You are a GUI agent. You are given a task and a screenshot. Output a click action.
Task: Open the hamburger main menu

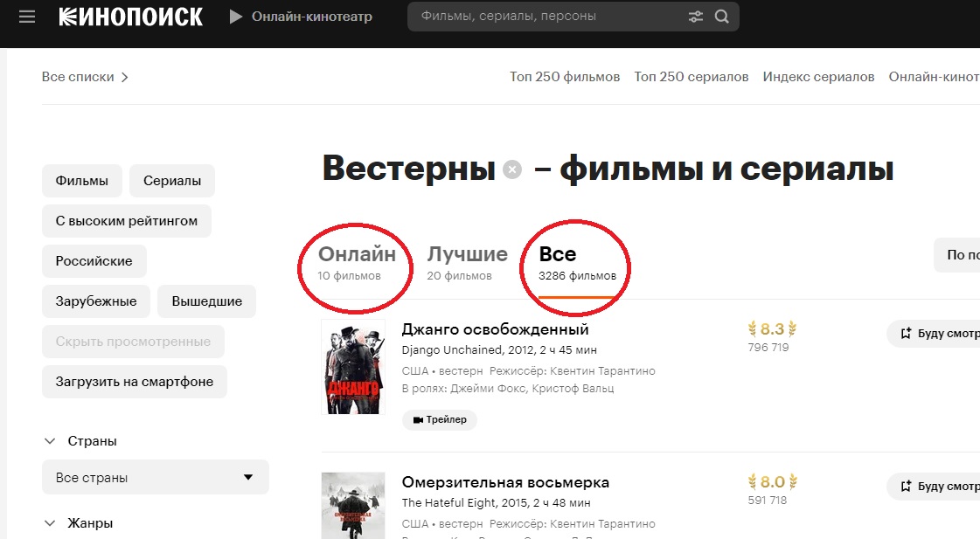click(27, 17)
